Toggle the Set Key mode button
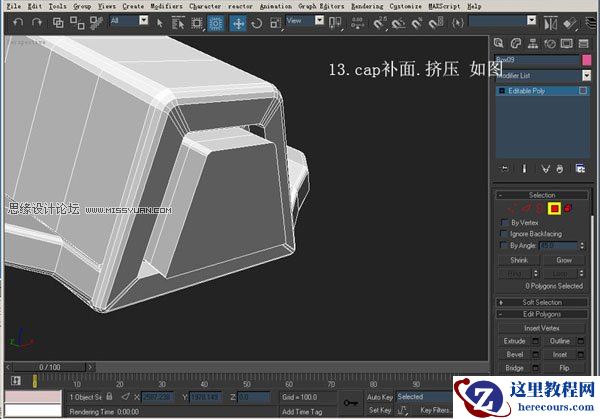The image size is (600, 419). (x=380, y=410)
